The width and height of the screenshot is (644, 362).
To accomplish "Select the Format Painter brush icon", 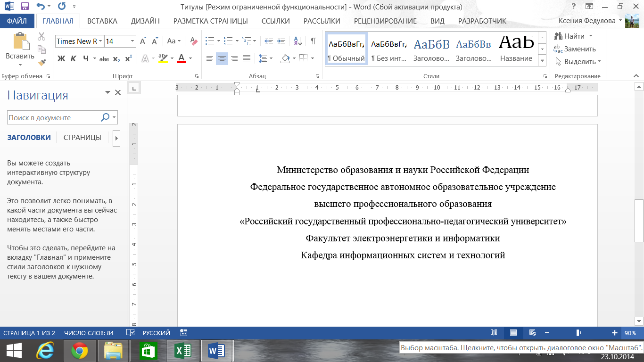I will point(42,62).
